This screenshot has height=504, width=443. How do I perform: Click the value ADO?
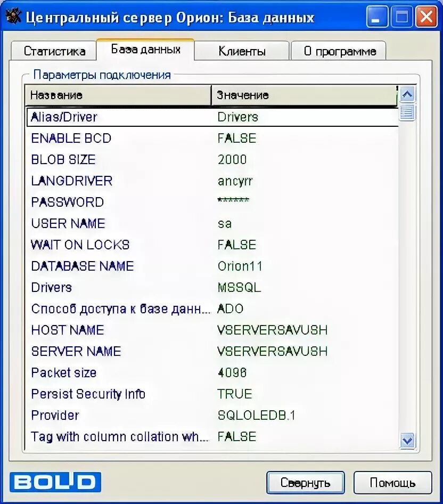pos(231,309)
